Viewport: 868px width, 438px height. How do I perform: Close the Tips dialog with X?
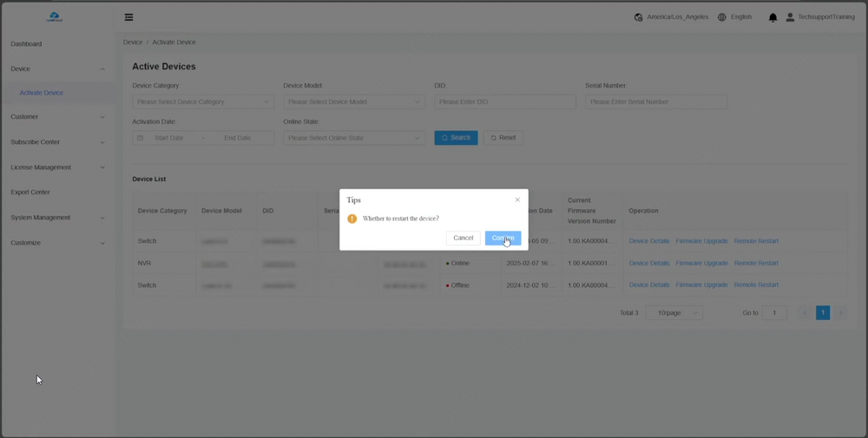517,199
